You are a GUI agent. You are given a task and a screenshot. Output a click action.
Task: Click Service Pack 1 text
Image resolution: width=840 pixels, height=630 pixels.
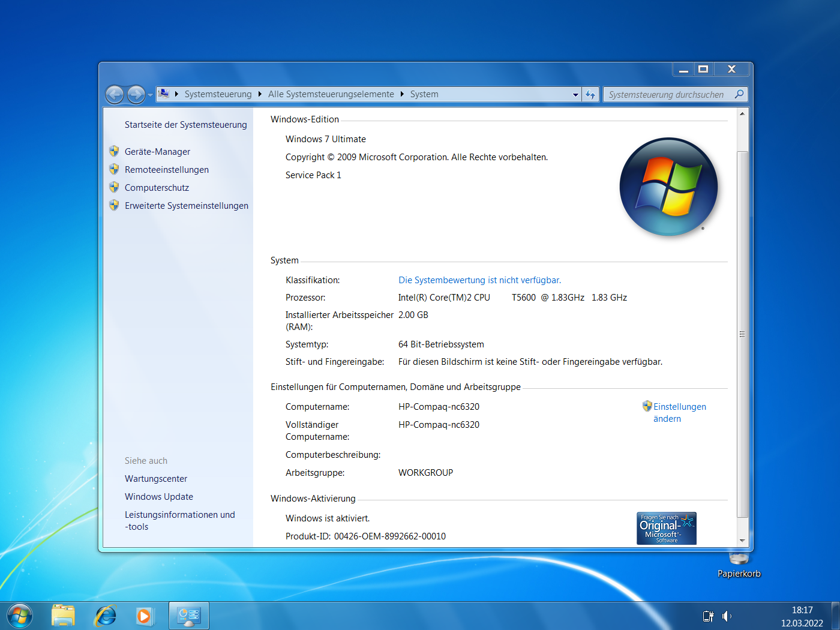click(313, 175)
